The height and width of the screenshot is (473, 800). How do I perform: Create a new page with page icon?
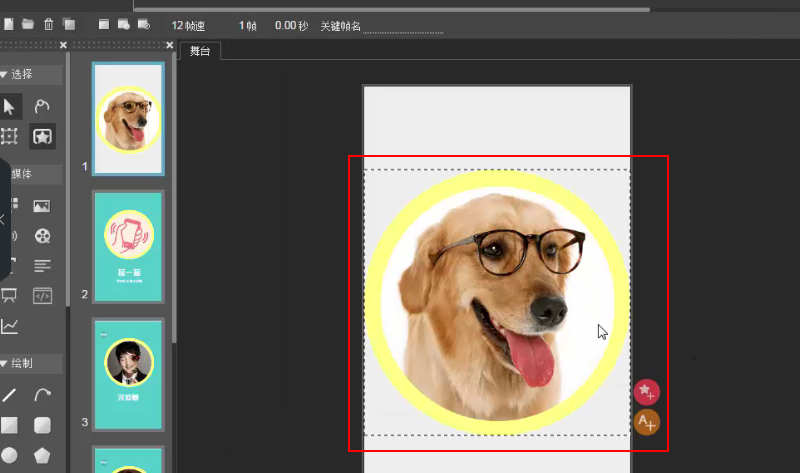[9, 24]
